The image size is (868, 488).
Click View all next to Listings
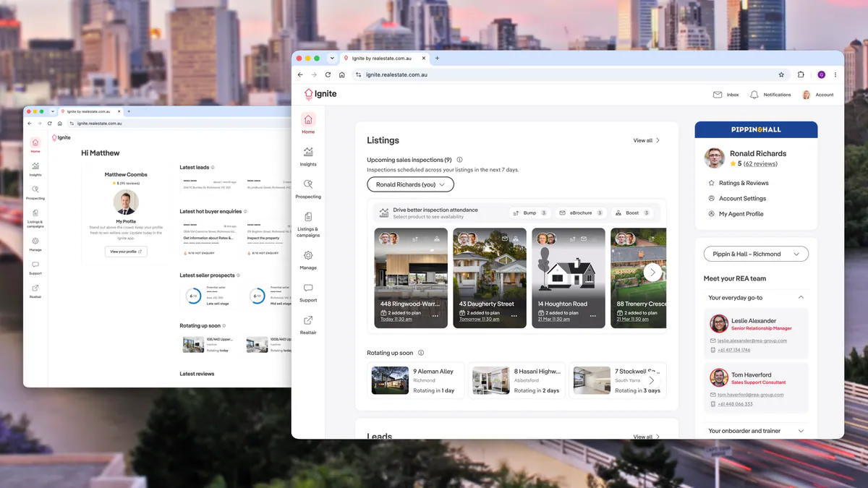coord(647,140)
